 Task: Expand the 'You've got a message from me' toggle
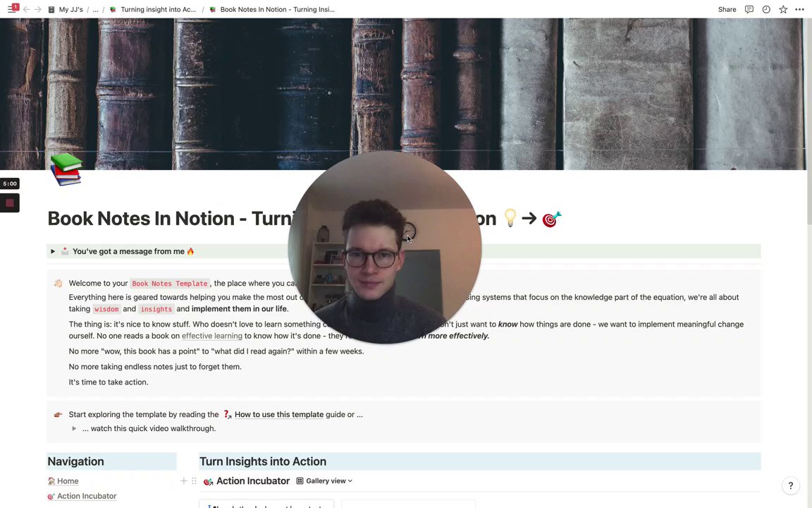tap(53, 251)
